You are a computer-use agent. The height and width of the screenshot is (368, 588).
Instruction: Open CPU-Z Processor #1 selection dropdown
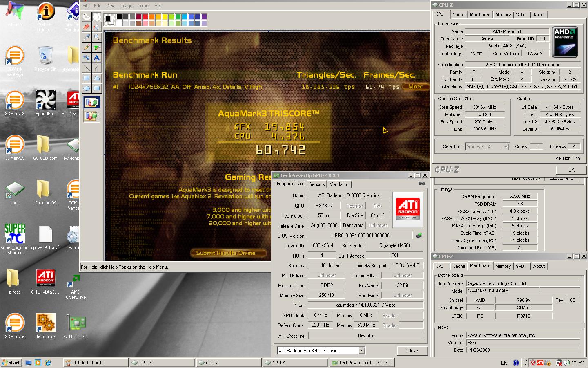(506, 147)
